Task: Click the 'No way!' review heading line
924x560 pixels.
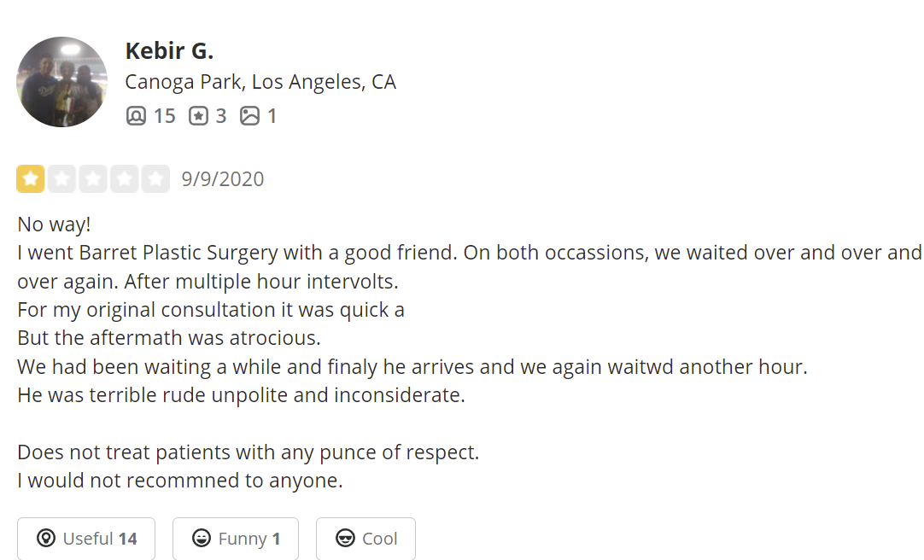Action: click(54, 225)
